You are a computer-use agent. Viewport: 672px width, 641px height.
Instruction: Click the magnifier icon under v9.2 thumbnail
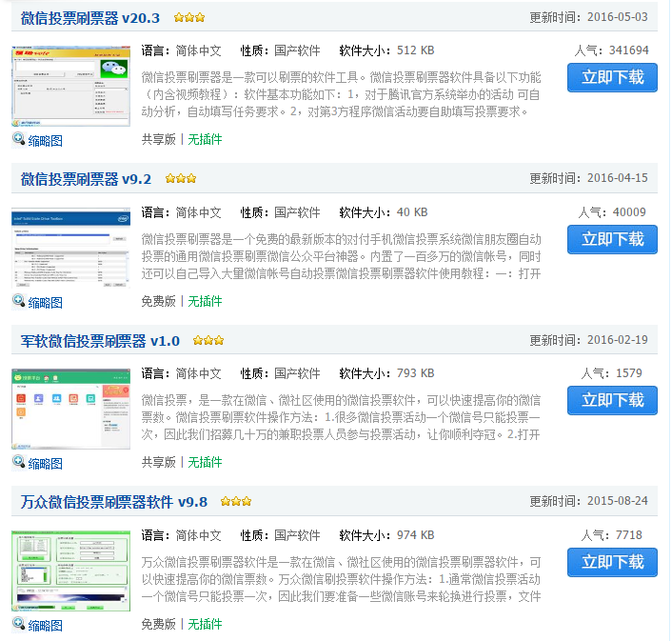point(18,301)
